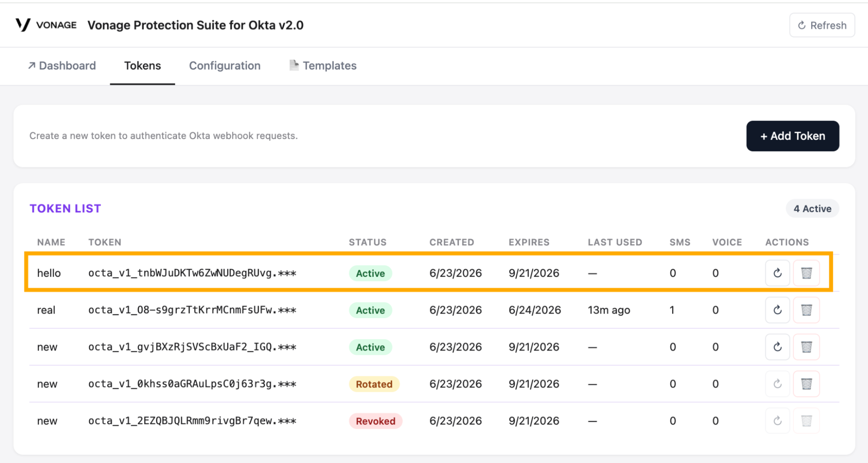Click the name cell 'real'
Screen dimensions: 868x463
tap(46, 310)
